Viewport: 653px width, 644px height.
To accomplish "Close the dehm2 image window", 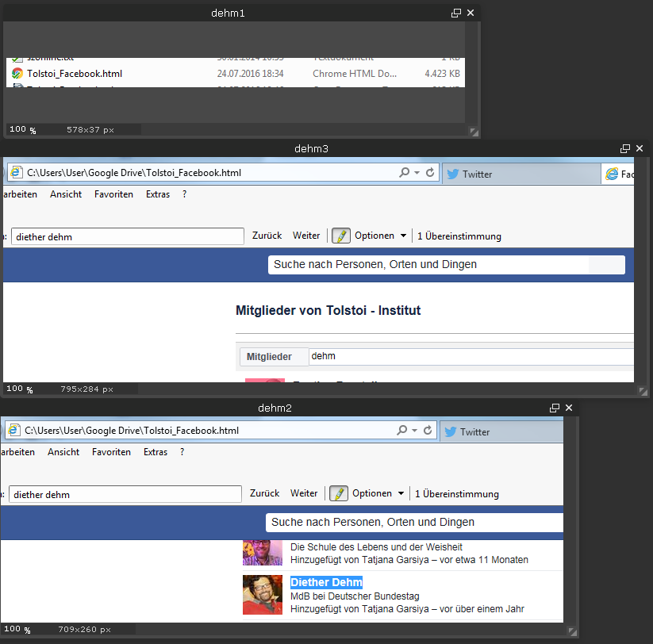I will tap(569, 408).
